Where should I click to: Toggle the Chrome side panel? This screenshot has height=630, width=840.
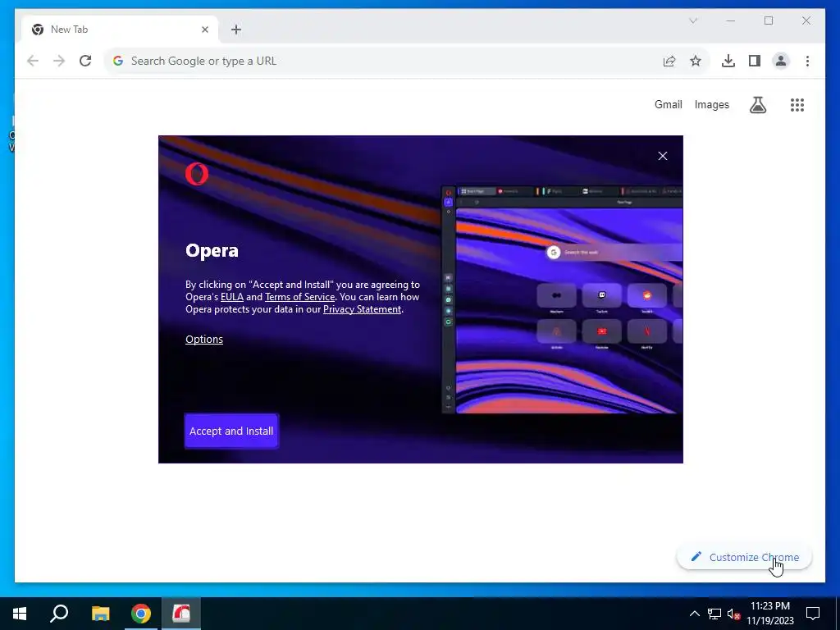point(755,61)
